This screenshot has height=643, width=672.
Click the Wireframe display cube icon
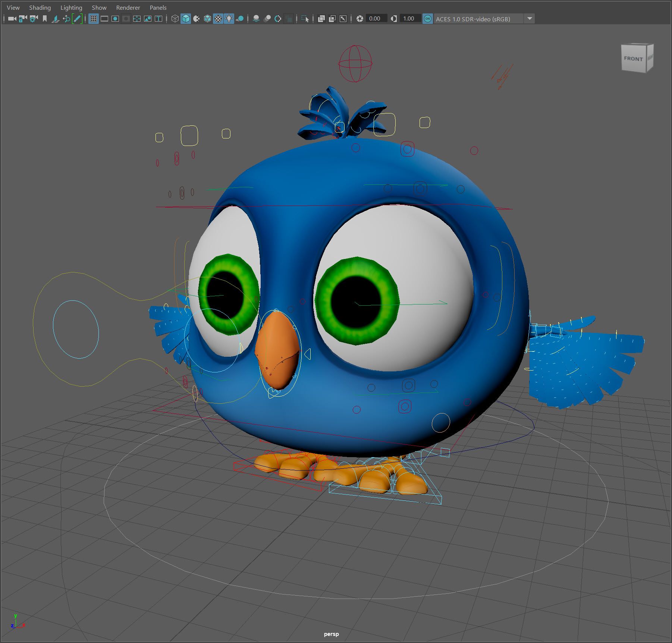pos(175,19)
